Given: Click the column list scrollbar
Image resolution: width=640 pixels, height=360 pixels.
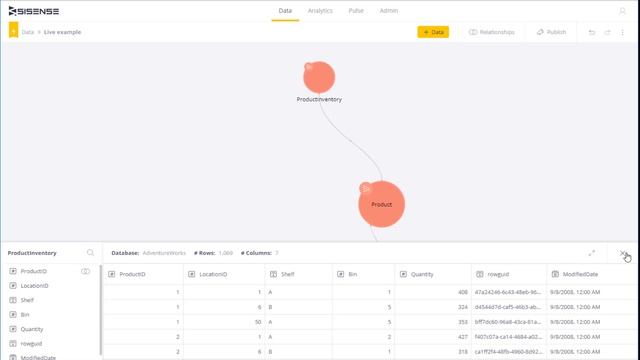Looking at the screenshot, I should pyautogui.click(x=100, y=310).
